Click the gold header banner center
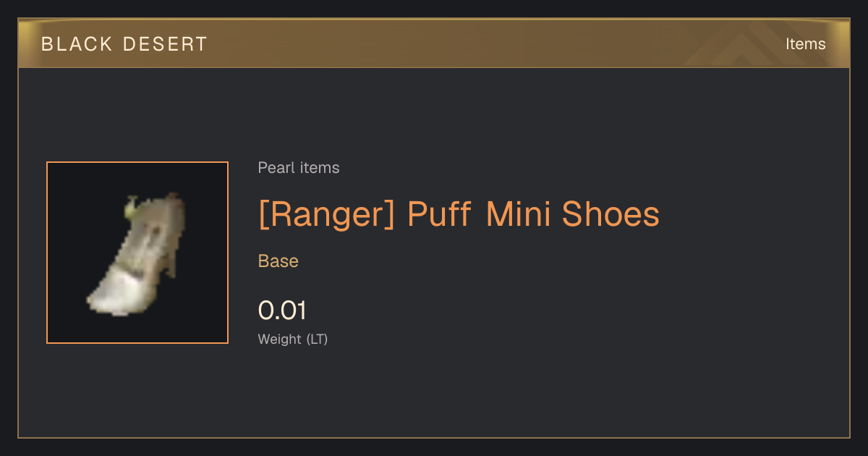Viewport: 868px width, 456px height. [434, 43]
